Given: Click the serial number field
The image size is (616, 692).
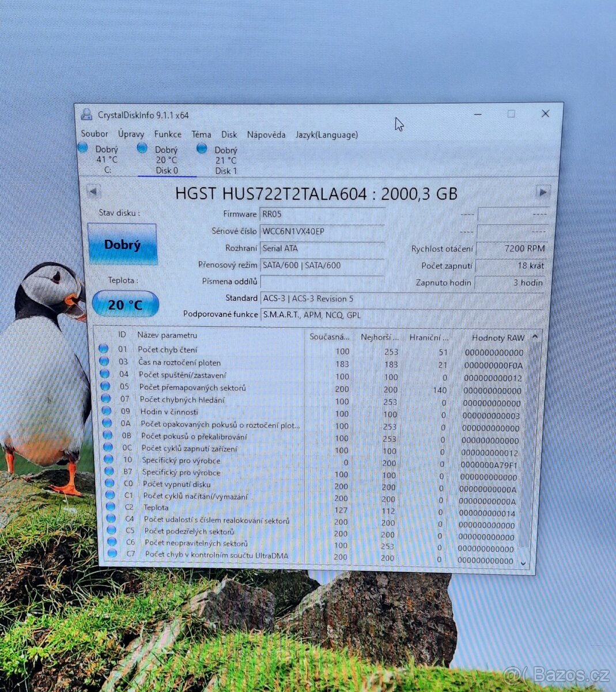Looking at the screenshot, I should tap(322, 231).
